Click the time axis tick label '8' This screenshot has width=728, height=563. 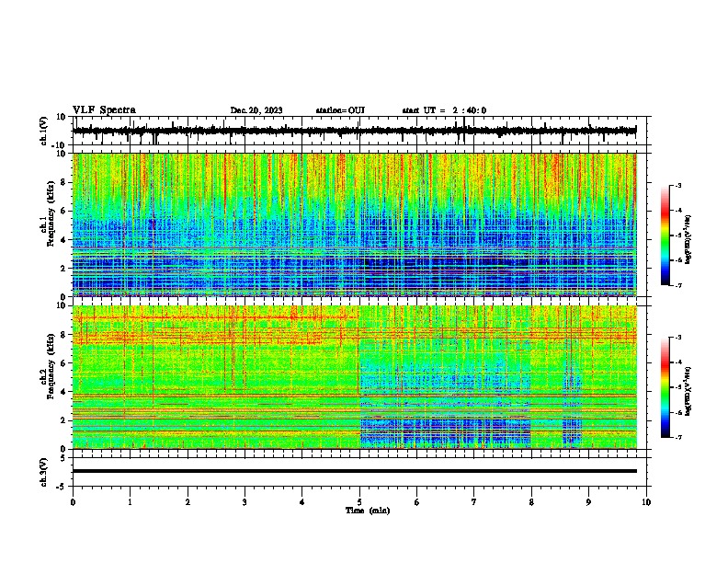pos(531,502)
